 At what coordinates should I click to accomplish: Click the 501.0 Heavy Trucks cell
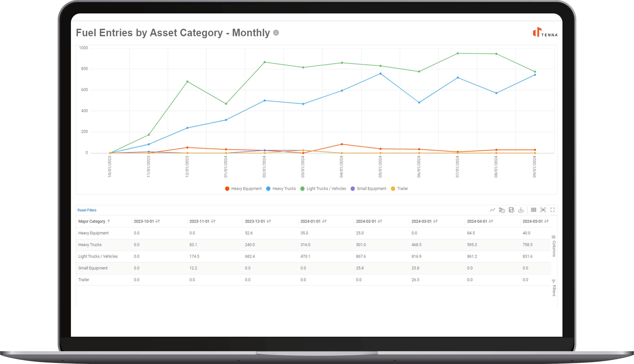(361, 245)
